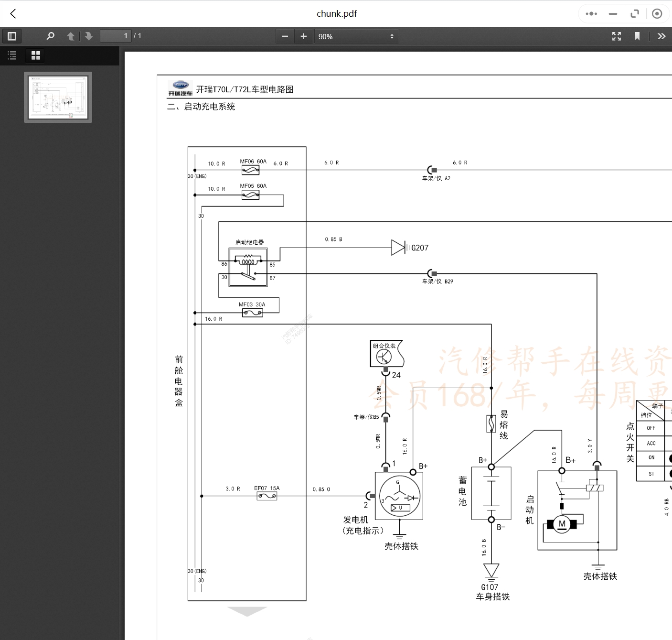Click the gray down arrow below diagram
Viewport: 672px width, 640px height.
[x=247, y=611]
